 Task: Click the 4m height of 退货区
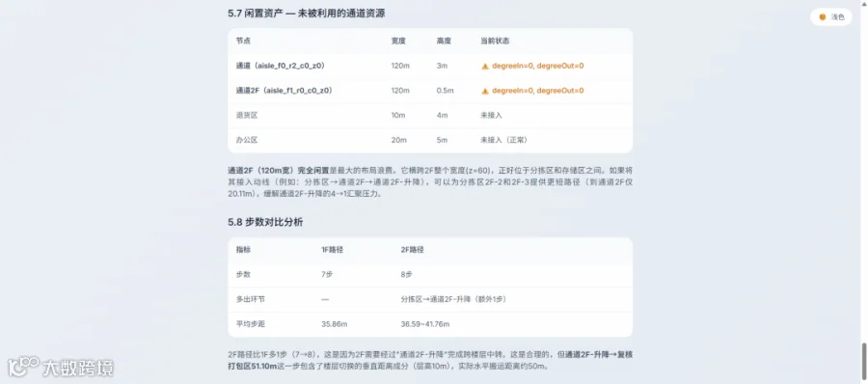click(x=442, y=115)
